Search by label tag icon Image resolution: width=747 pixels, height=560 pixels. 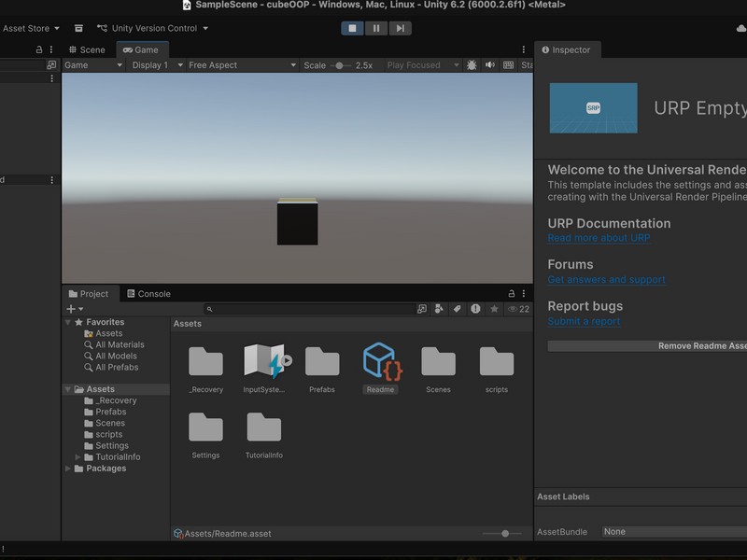point(458,309)
